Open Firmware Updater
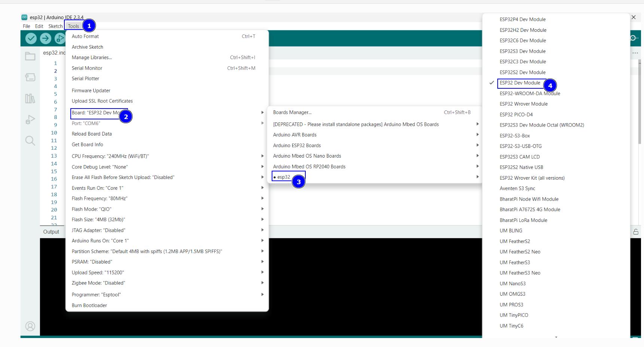This screenshot has width=644, height=347. point(167,91)
